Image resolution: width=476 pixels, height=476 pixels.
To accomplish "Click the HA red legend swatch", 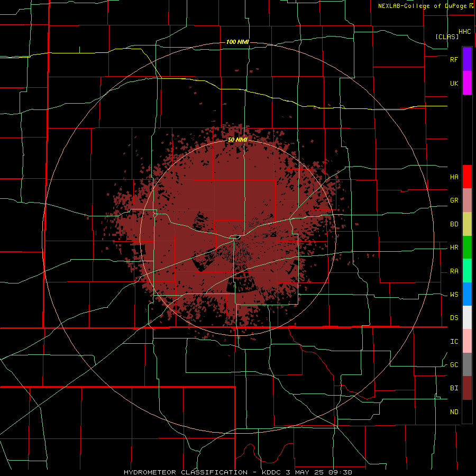I will click(467, 177).
